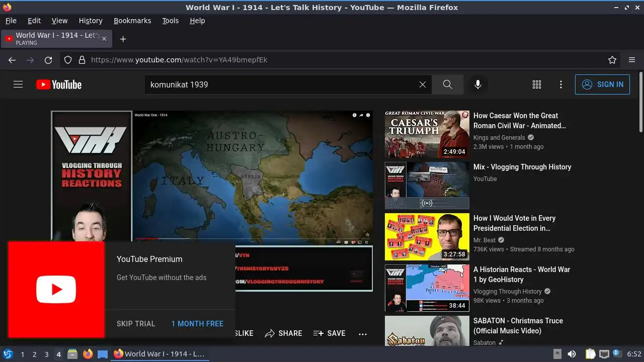View site security padlock info
Image resolution: width=644 pixels, height=362 pixels.
(x=82, y=60)
